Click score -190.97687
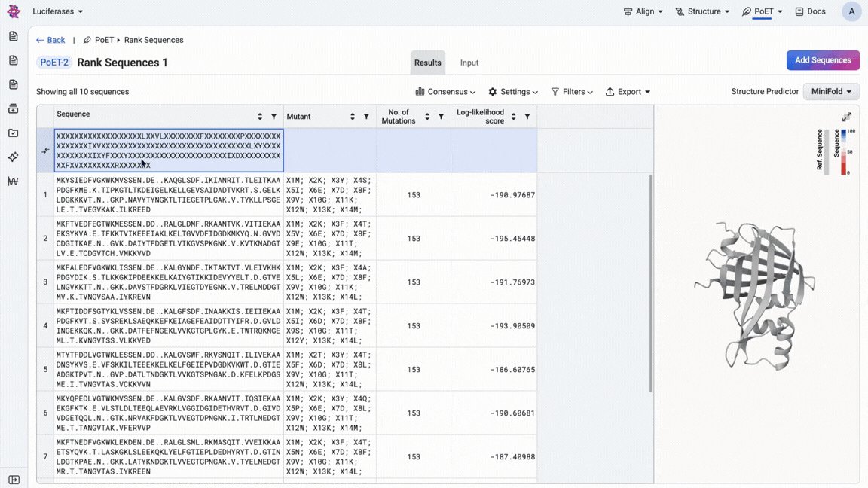Viewport: 868px width, 488px height. (512, 195)
